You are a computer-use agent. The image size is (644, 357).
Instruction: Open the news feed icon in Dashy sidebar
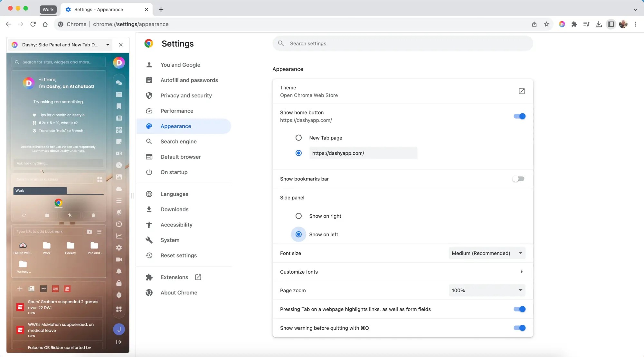tap(119, 118)
